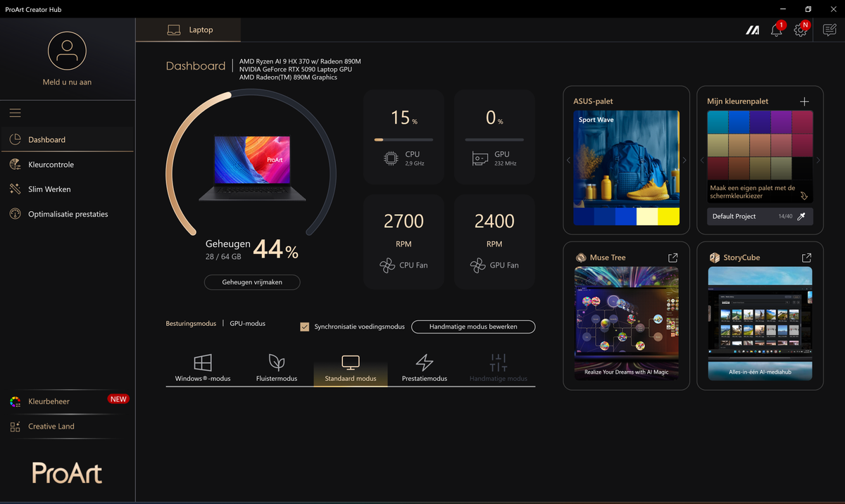845x504 pixels.
Task: Click the ProArt logo at bottom left
Action: click(67, 474)
